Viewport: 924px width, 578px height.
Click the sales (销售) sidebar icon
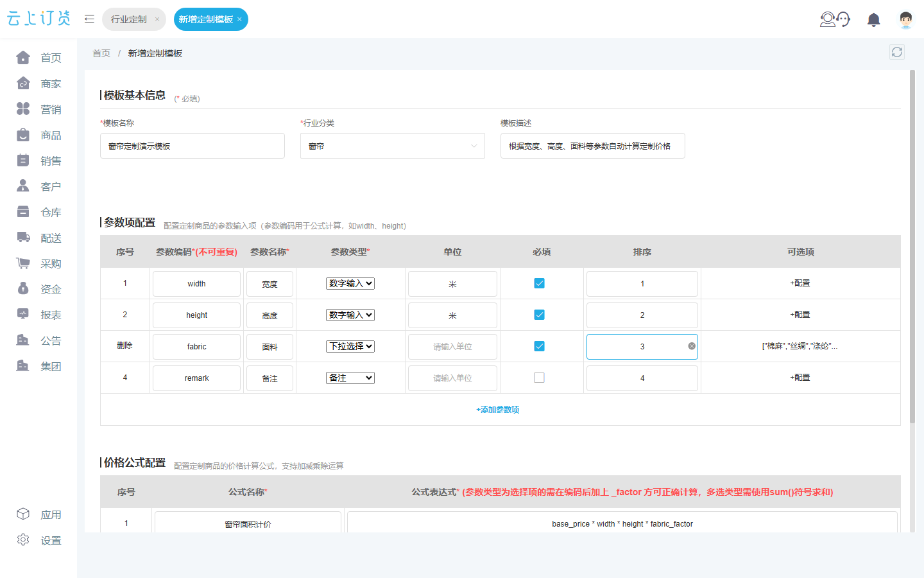[x=23, y=161]
